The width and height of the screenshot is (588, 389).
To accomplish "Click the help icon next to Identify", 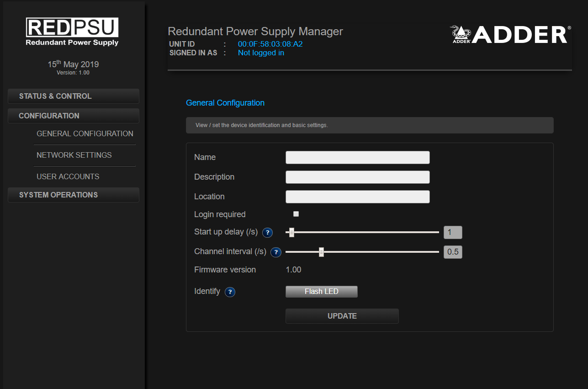I will [230, 292].
